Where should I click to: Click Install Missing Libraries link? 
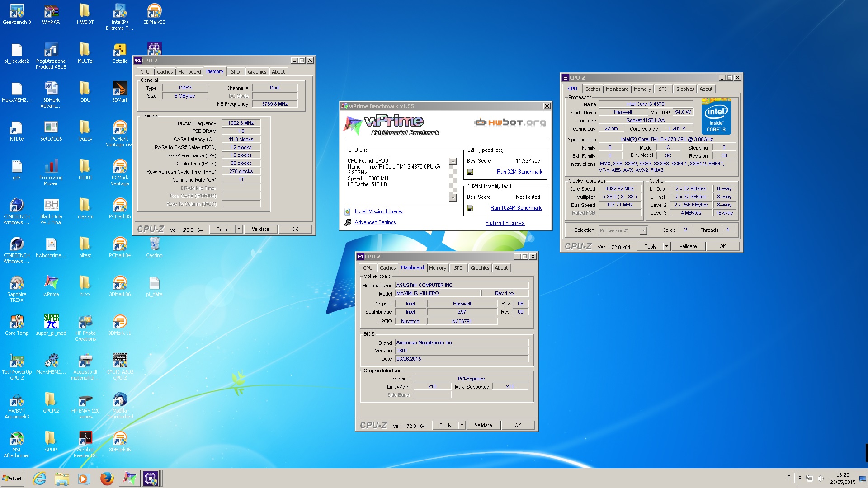pos(379,211)
